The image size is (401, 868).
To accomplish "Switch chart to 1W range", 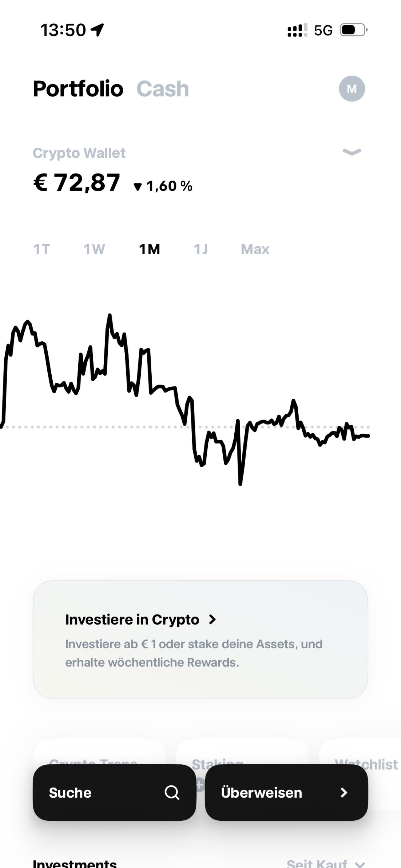I will tap(94, 249).
